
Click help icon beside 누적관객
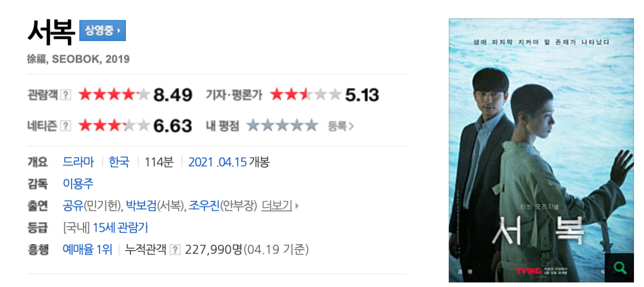[x=175, y=249]
